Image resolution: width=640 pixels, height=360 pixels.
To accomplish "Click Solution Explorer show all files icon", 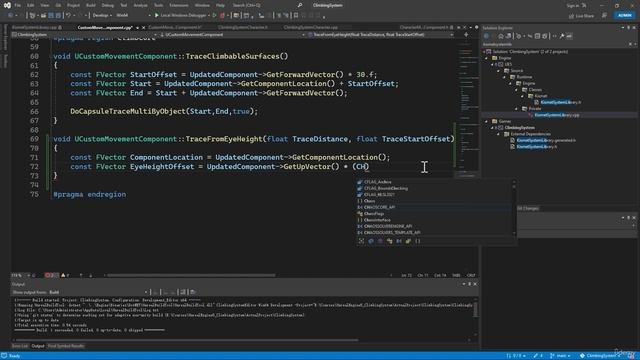I will 545,36.
